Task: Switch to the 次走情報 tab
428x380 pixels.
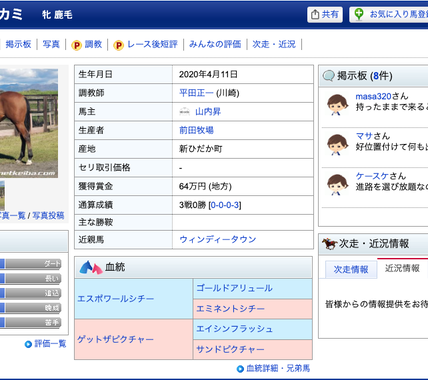Action: 351,269
